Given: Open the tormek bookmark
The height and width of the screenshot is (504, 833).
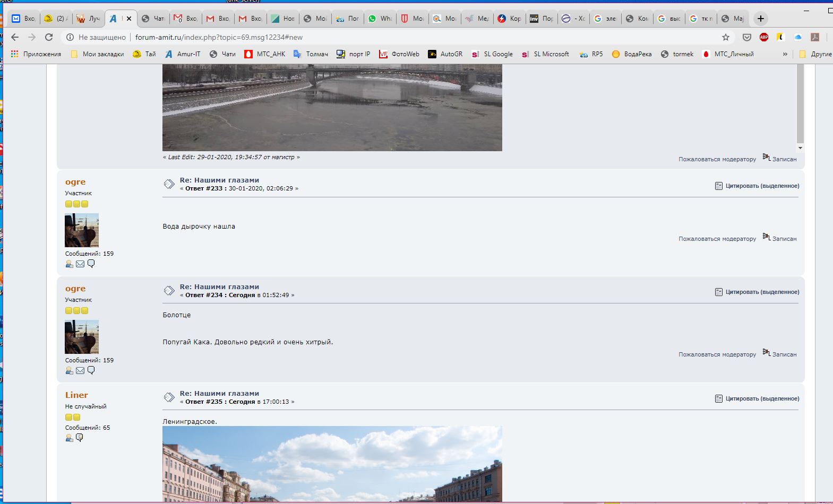Looking at the screenshot, I should click(677, 54).
